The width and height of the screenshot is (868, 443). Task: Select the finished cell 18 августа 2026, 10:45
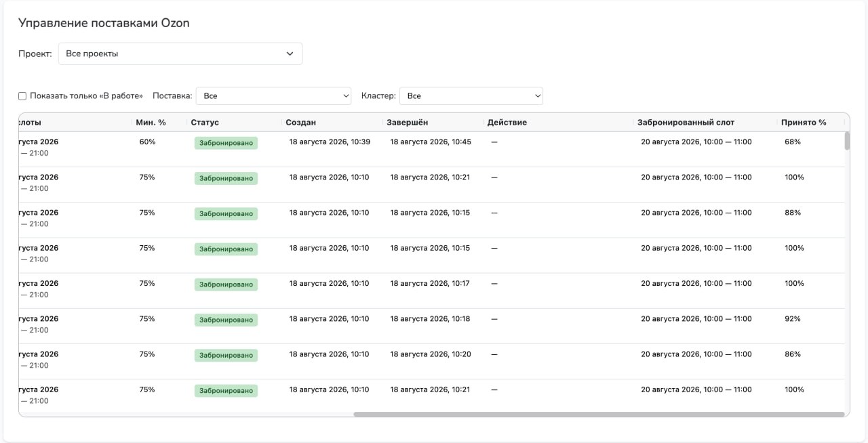(x=431, y=142)
